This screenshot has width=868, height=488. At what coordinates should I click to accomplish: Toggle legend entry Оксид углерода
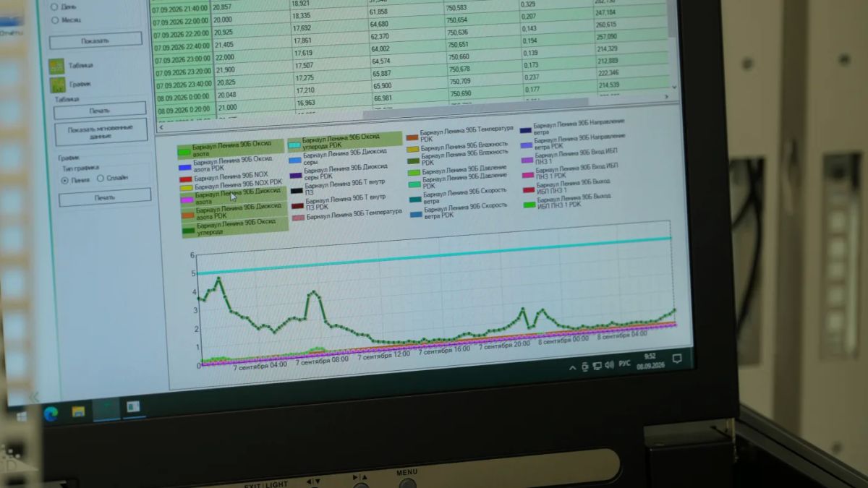click(236, 228)
